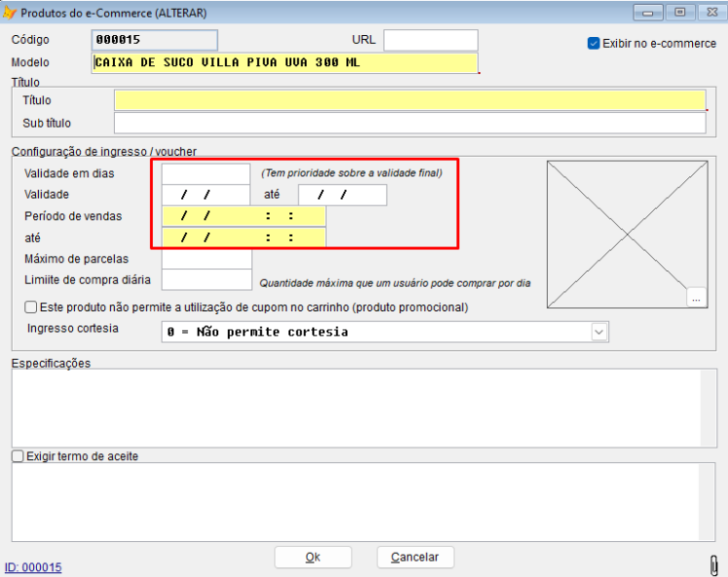
Task: Click the Sub título input field
Action: click(x=409, y=124)
